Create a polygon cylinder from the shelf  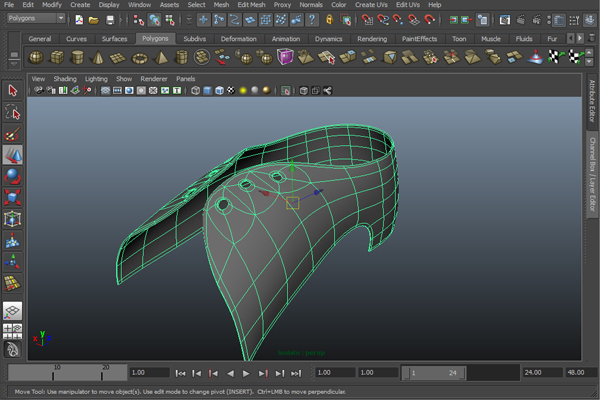(77, 57)
